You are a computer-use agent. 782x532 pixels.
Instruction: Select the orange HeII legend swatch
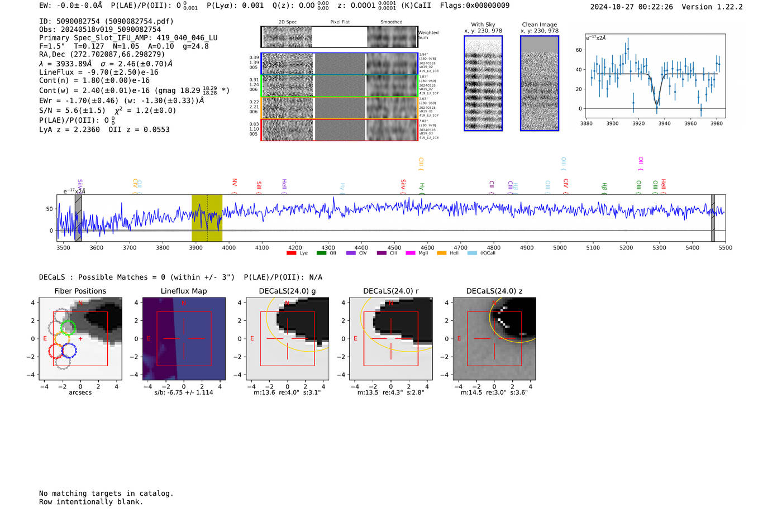(x=441, y=253)
